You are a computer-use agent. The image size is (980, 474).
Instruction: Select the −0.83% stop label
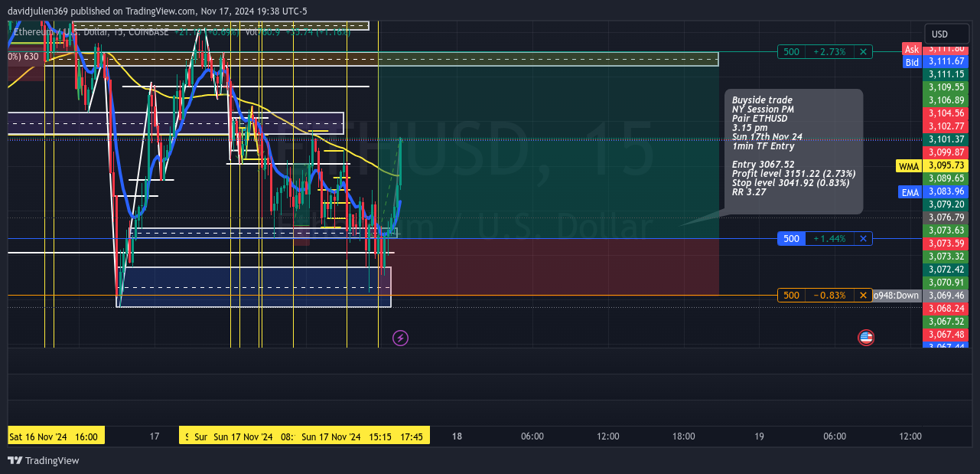click(x=830, y=296)
